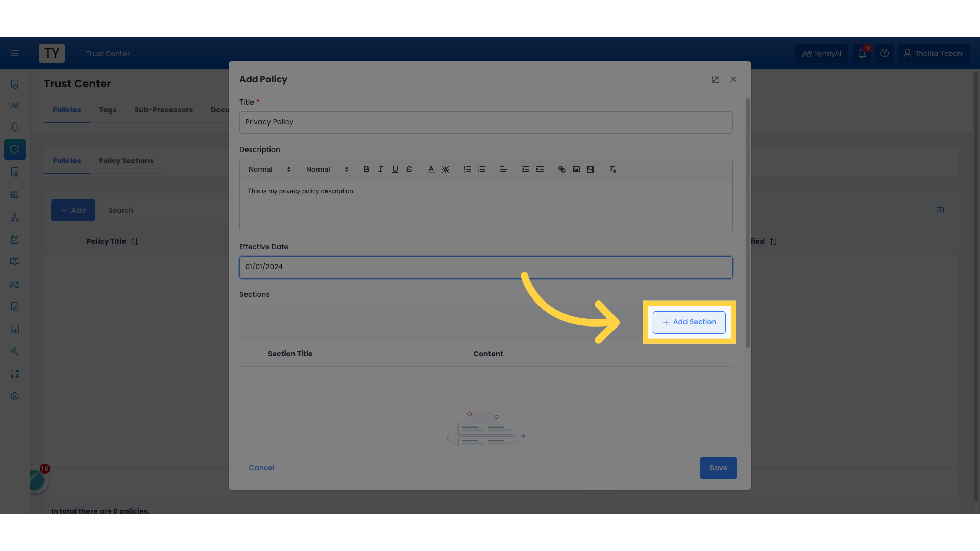Viewport: 980px width, 551px height.
Task: Clear text formatting in description
Action: click(x=612, y=169)
